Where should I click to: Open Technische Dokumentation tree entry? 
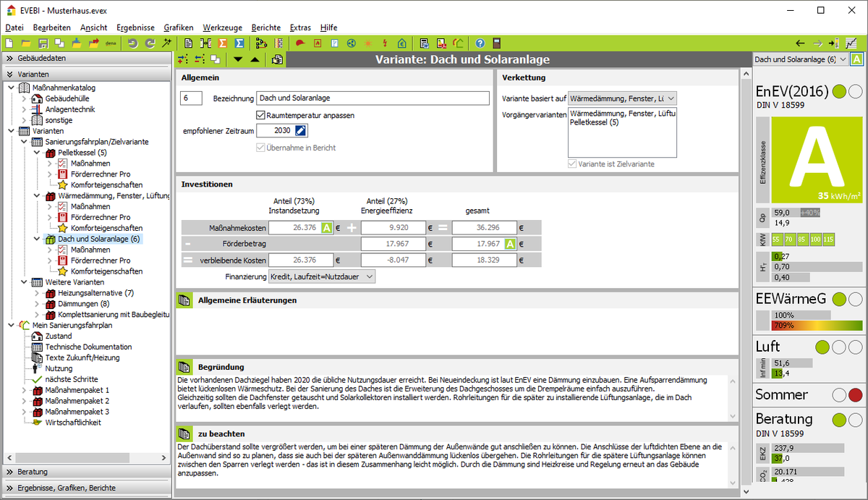point(88,347)
